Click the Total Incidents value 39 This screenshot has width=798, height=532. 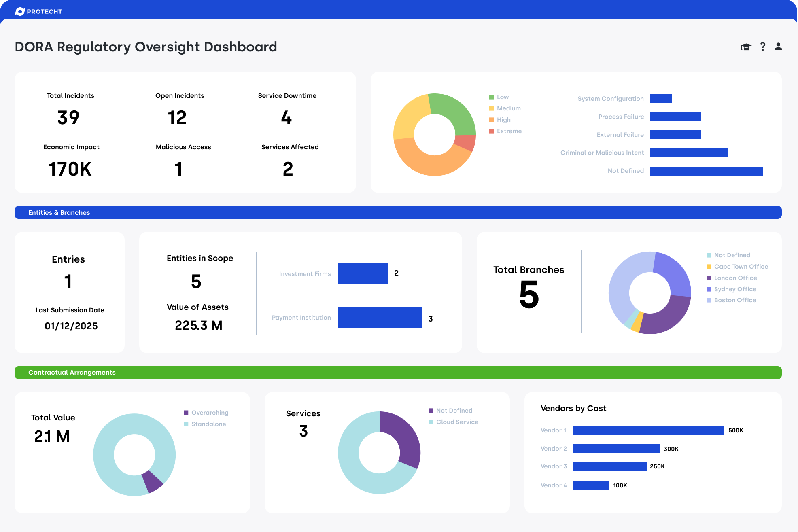point(68,118)
